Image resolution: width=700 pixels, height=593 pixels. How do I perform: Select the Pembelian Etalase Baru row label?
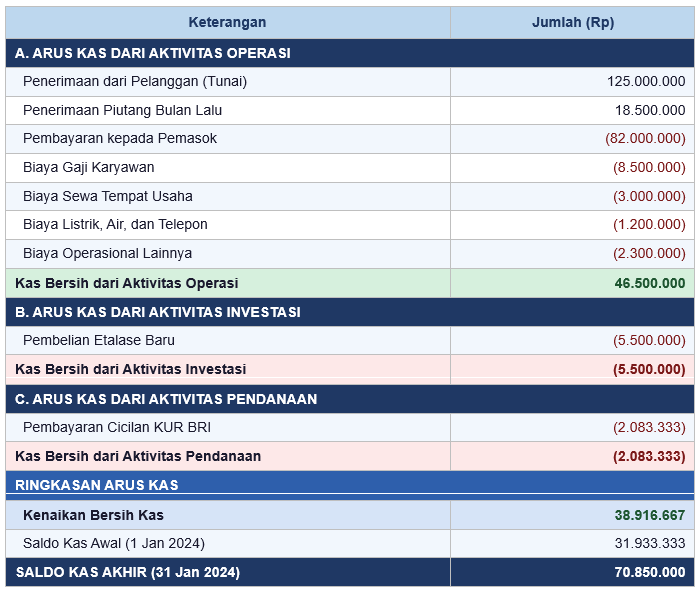click(x=99, y=341)
